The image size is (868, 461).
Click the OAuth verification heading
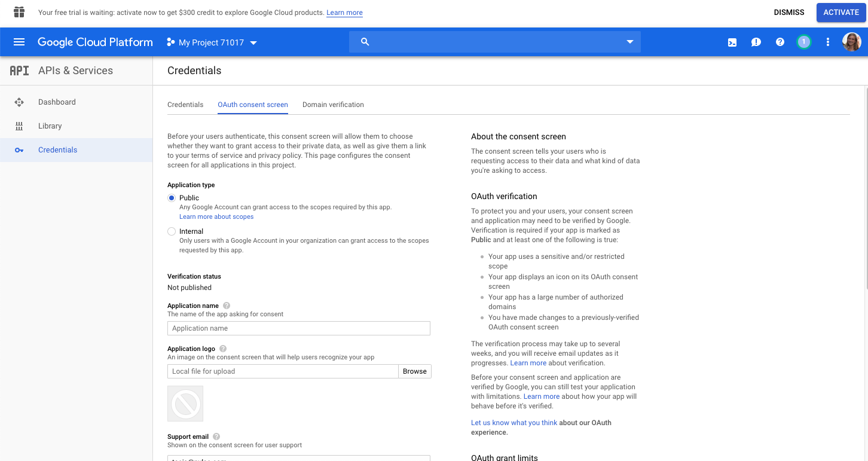coord(504,196)
